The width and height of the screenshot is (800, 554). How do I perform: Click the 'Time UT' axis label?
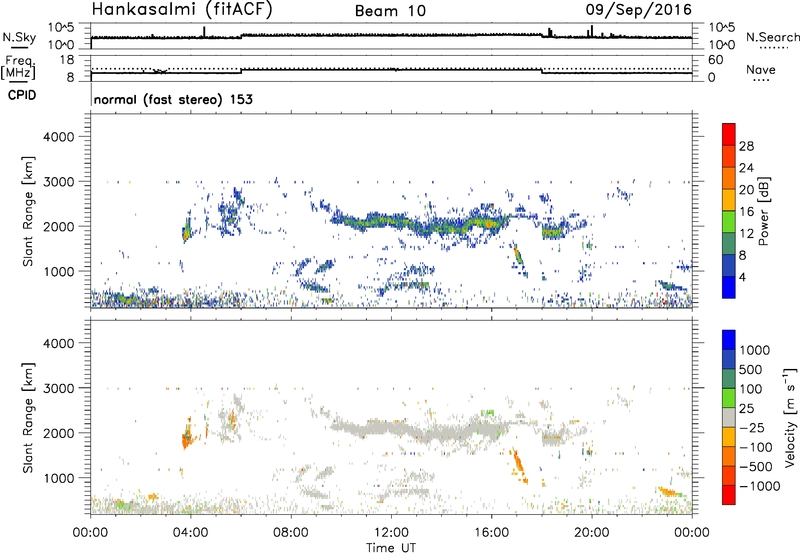(x=391, y=548)
